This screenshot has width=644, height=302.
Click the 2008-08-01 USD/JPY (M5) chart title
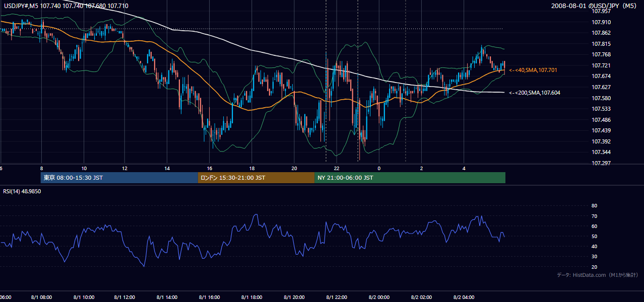click(x=595, y=6)
